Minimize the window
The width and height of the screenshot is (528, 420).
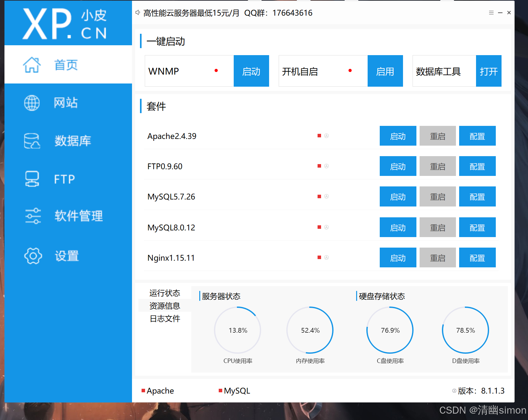tap(500, 13)
